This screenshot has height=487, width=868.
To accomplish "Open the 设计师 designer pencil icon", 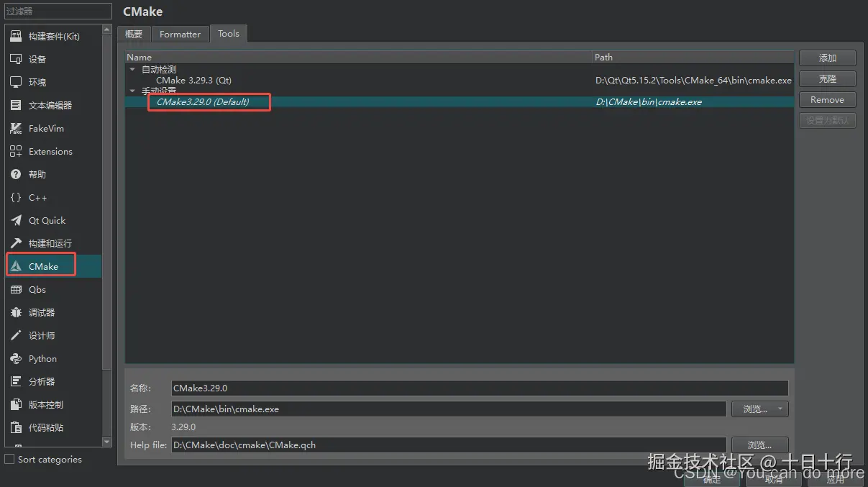I will pos(16,335).
